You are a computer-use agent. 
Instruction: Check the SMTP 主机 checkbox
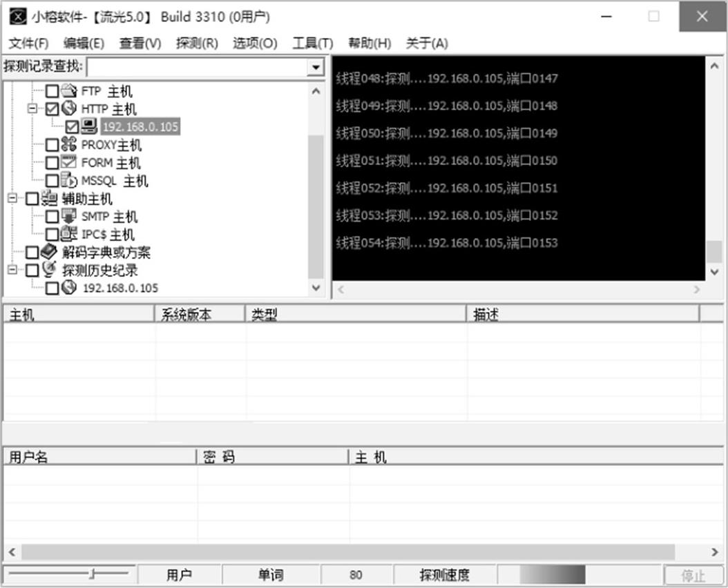click(52, 217)
